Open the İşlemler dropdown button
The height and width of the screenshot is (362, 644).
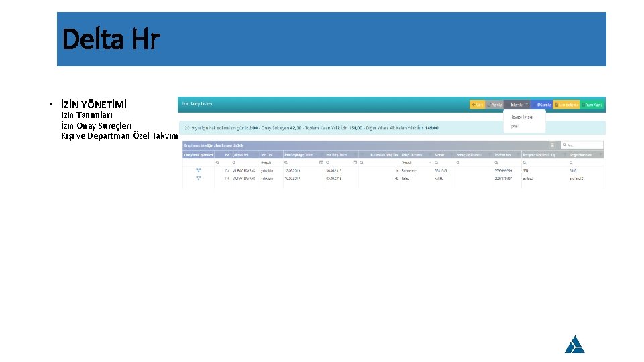(x=517, y=105)
